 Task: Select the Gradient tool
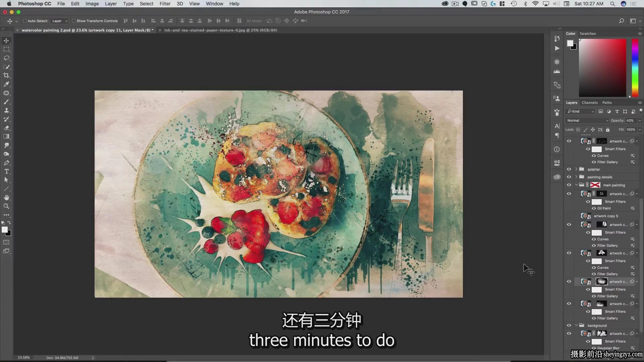(x=6, y=136)
